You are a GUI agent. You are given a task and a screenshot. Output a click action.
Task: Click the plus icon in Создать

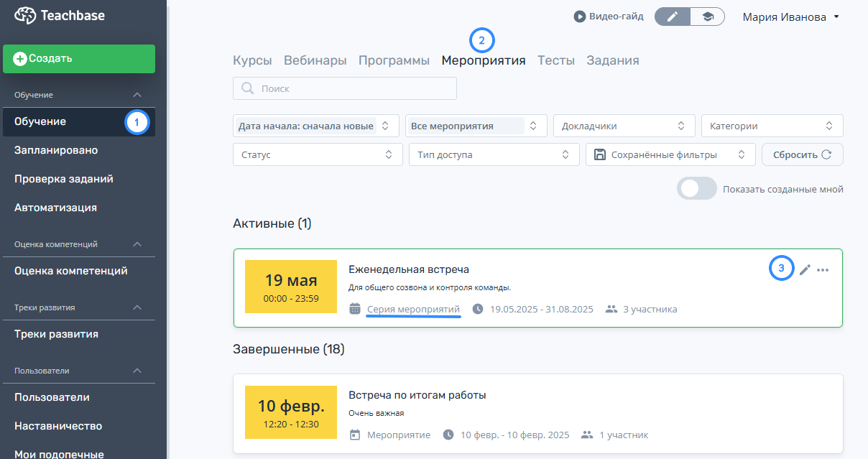pyautogui.click(x=20, y=59)
